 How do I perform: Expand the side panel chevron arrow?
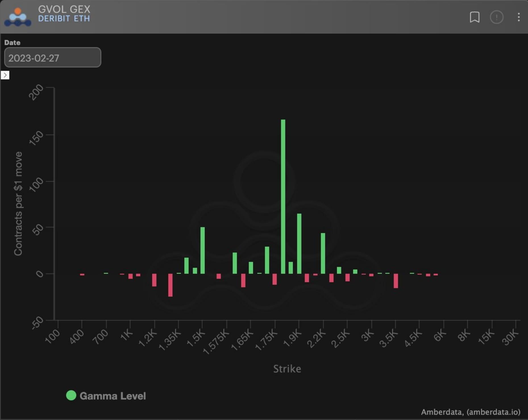pos(5,75)
